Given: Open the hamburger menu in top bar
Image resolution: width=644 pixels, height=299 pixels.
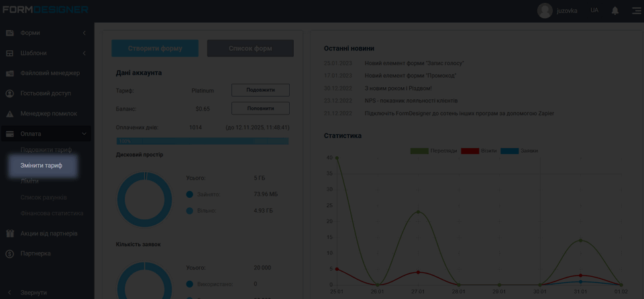Looking at the screenshot, I should coord(636,11).
